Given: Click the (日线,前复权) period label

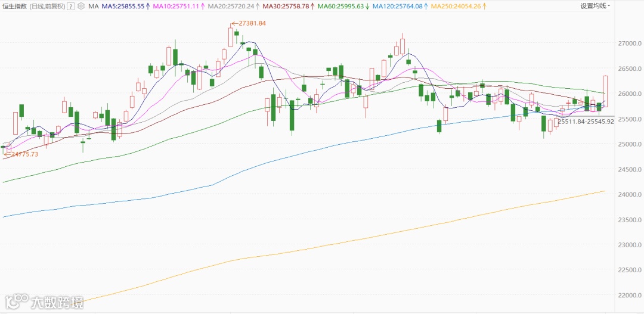Looking at the screenshot, I should pyautogui.click(x=47, y=6).
